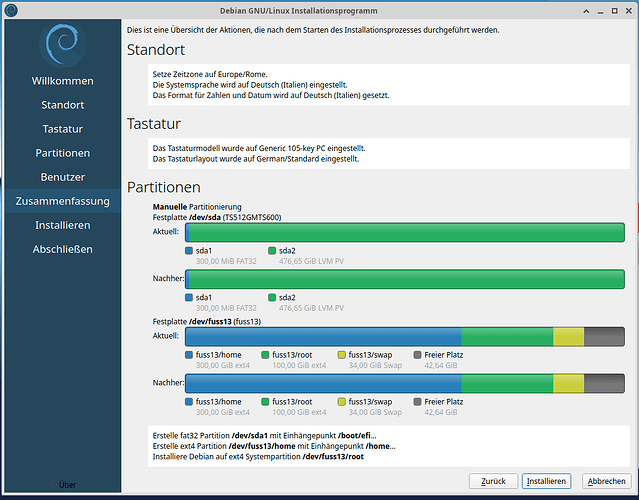The width and height of the screenshot is (639, 500).
Task: Click blue sda1 swatch under Nachher
Action: click(189, 297)
